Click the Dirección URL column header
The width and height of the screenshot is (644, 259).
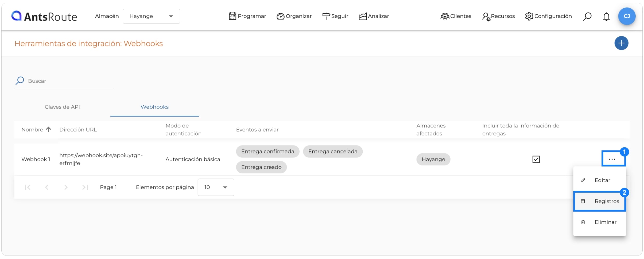click(78, 130)
